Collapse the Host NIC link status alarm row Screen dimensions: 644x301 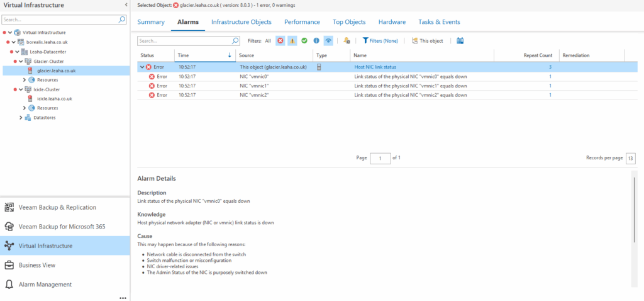(142, 67)
